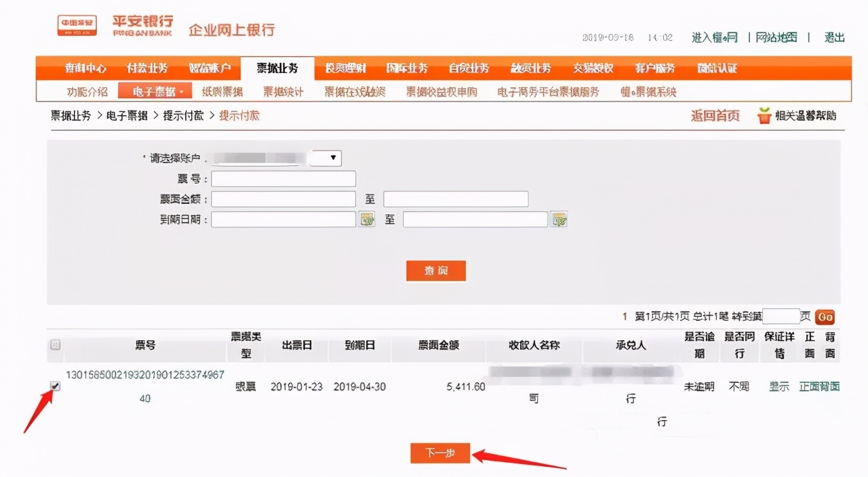
Task: Open the 付款业务 main menu tab
Action: (147, 68)
